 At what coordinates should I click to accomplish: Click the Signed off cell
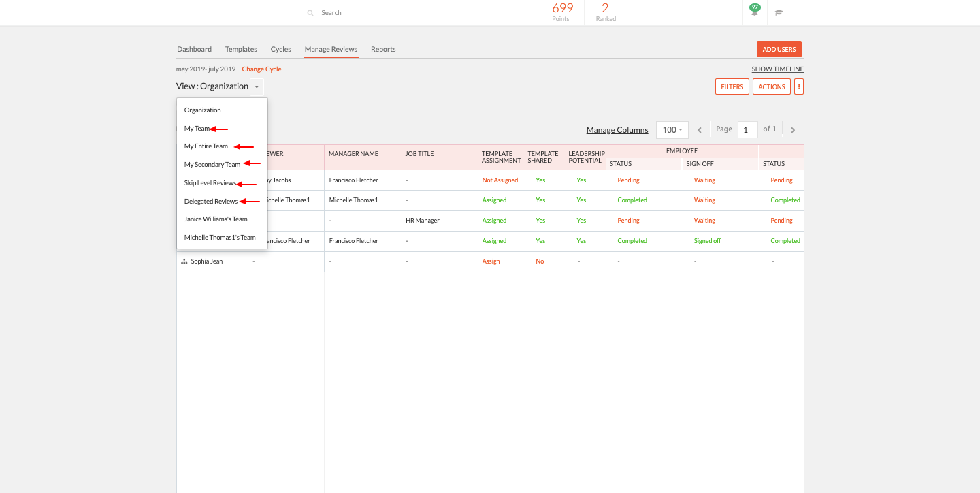[707, 241]
